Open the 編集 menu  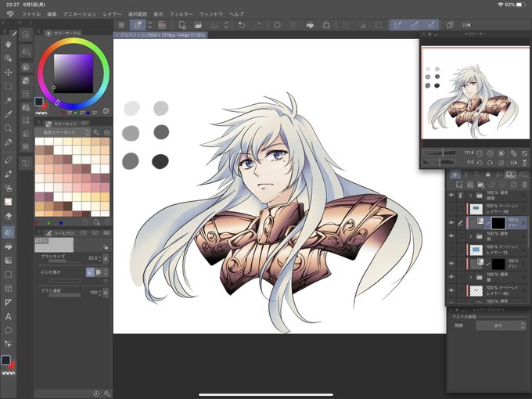(52, 14)
